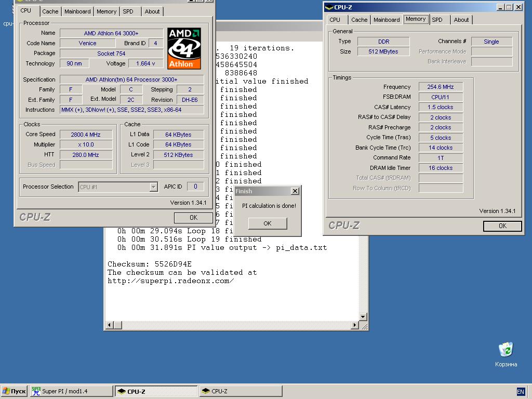Image resolution: width=532 pixels, height=399 pixels.
Task: Click the EN language indicator in tray
Action: [x=521, y=392]
